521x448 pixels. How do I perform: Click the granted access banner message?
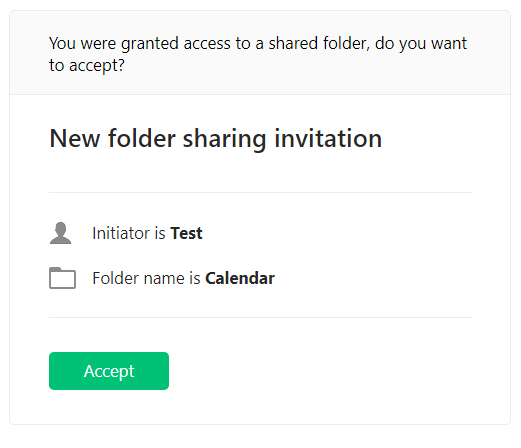point(258,54)
